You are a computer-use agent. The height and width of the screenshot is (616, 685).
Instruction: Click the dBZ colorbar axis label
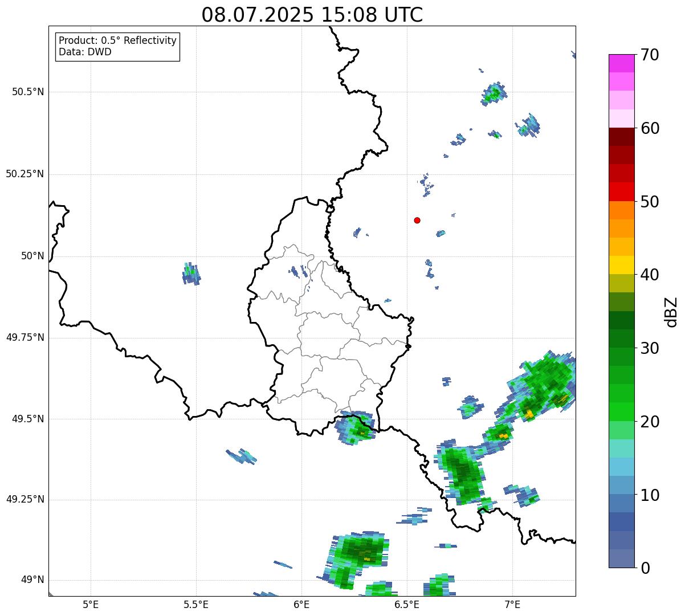pos(671,311)
